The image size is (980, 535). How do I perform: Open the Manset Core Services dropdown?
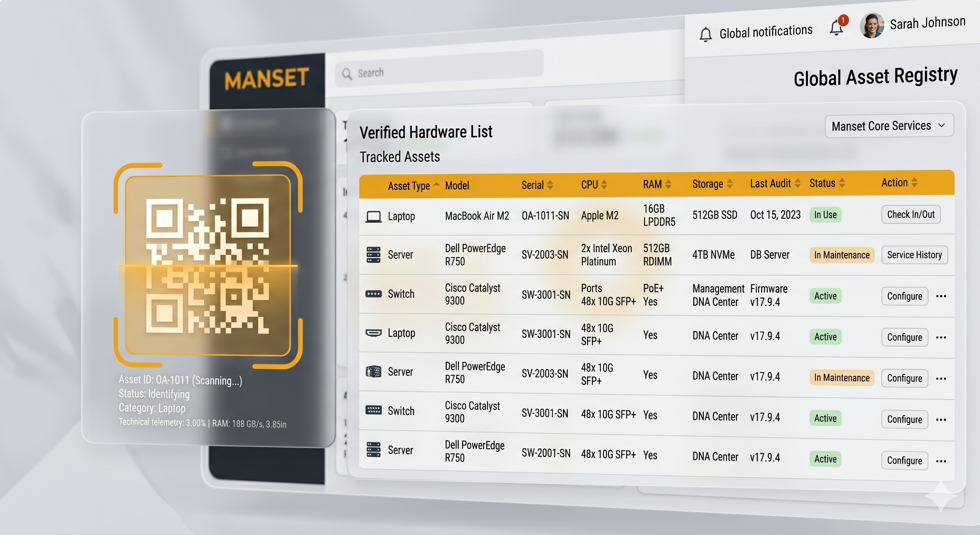click(889, 126)
